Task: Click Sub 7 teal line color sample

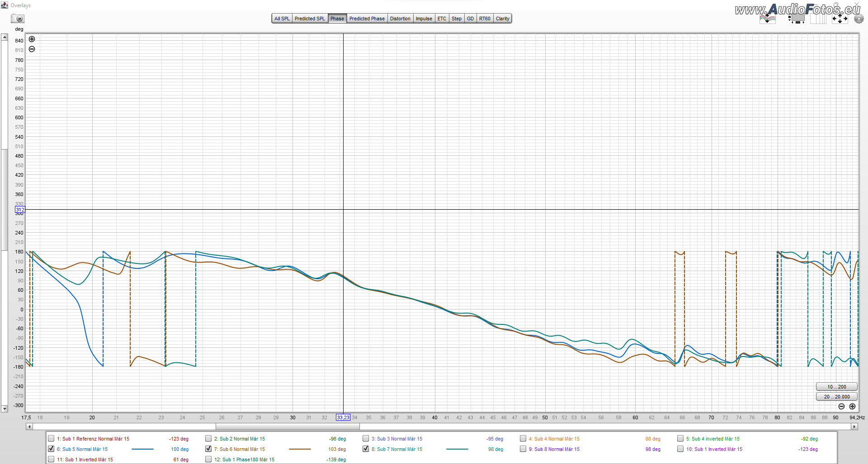Action: pos(457,449)
